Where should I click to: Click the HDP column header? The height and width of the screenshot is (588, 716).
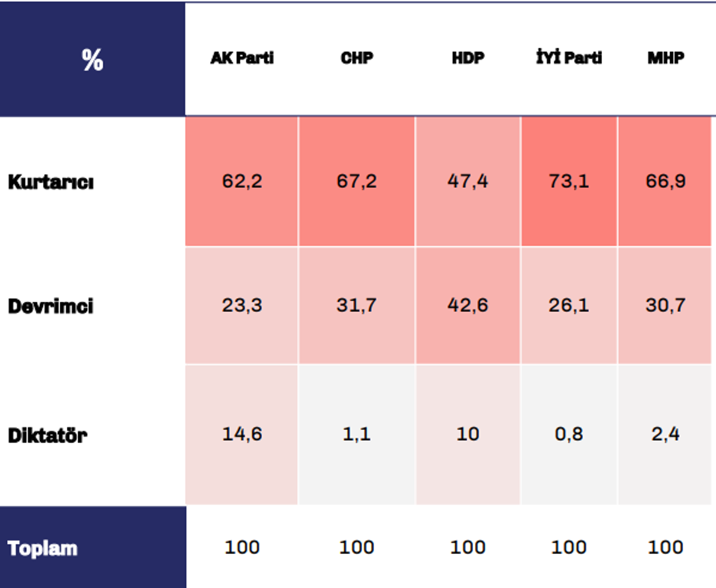468,58
